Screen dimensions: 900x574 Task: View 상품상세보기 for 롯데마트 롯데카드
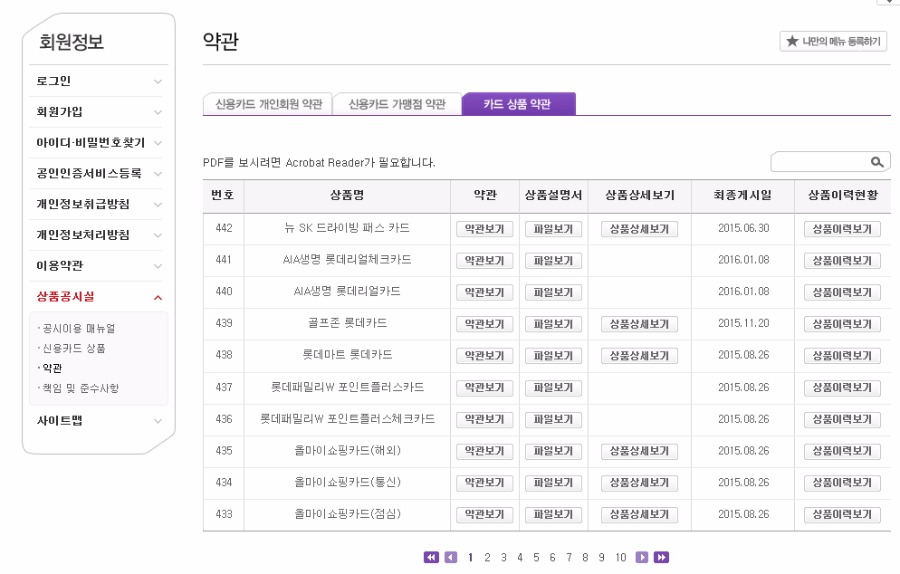[x=639, y=356]
